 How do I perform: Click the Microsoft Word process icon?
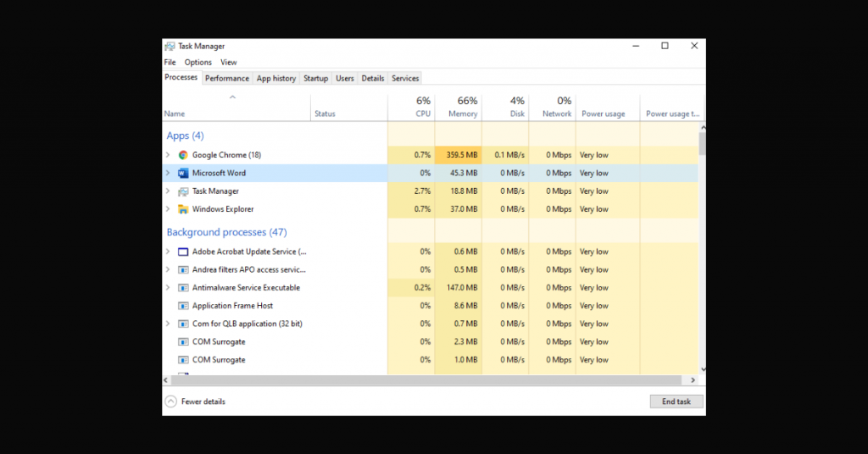[x=183, y=173]
